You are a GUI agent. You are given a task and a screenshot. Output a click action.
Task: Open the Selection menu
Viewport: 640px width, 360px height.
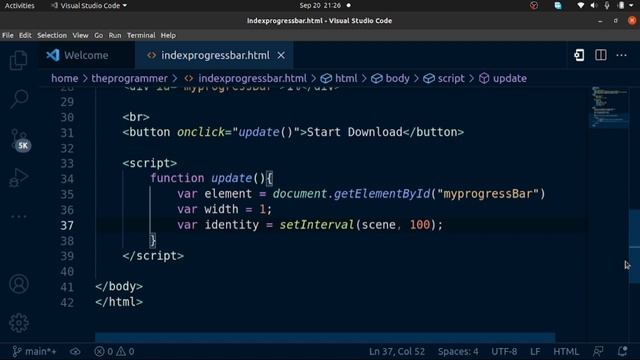click(52, 36)
